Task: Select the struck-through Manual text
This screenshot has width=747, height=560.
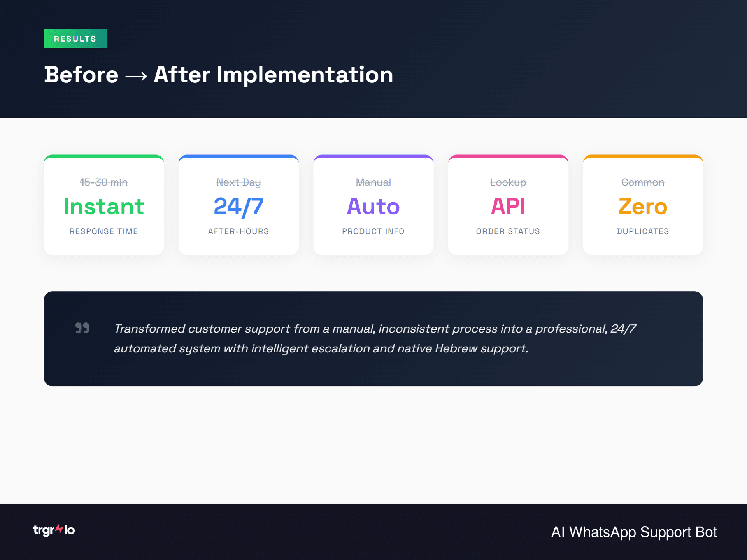Action: click(373, 182)
